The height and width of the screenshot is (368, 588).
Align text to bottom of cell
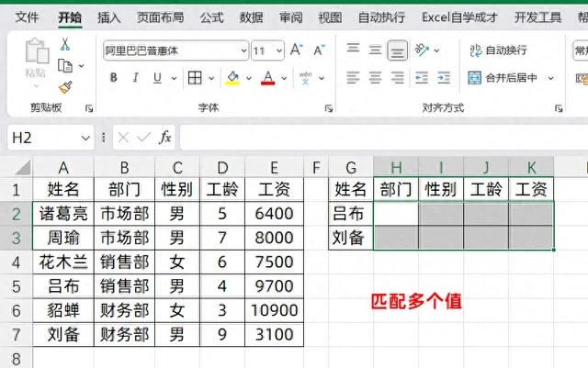coord(397,50)
